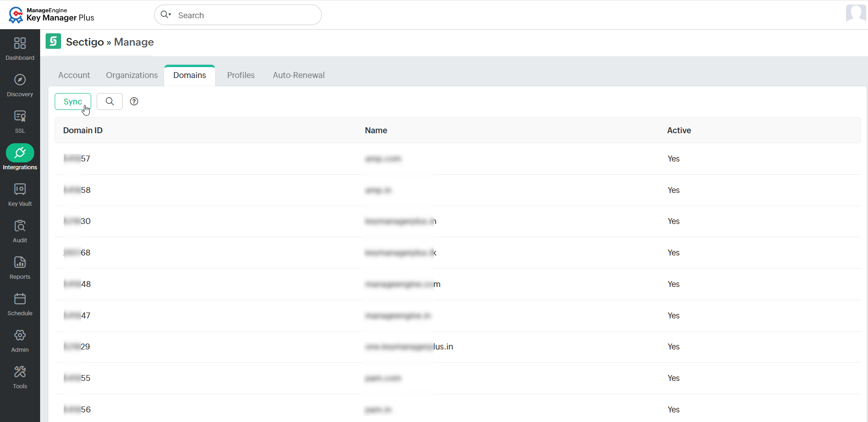The height and width of the screenshot is (422, 868).
Task: Click Yes in the row ending 56
Action: (x=673, y=410)
